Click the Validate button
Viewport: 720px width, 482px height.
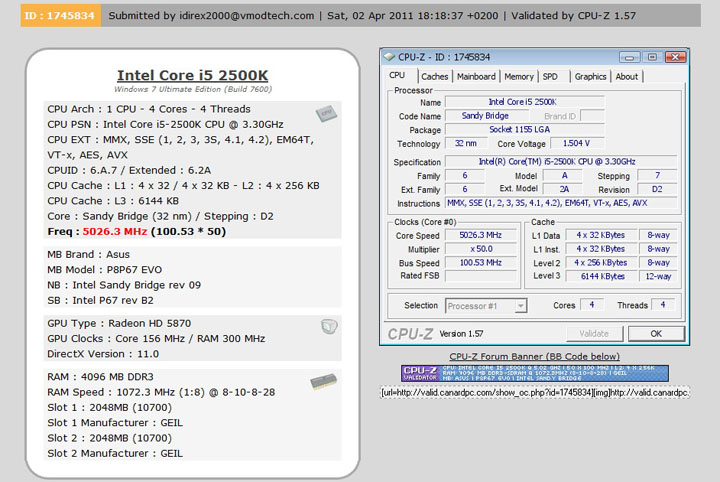[x=594, y=334]
